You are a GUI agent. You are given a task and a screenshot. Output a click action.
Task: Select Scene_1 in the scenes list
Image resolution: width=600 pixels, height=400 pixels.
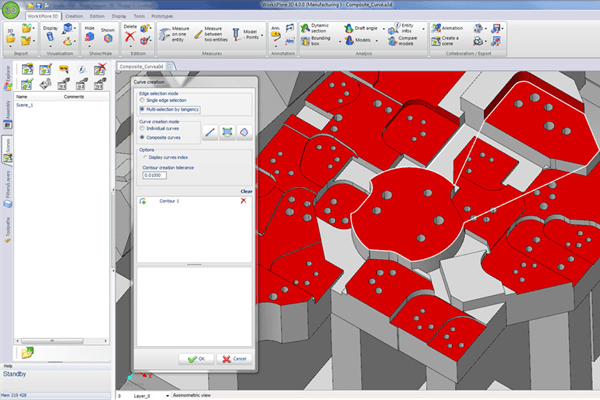(26, 104)
